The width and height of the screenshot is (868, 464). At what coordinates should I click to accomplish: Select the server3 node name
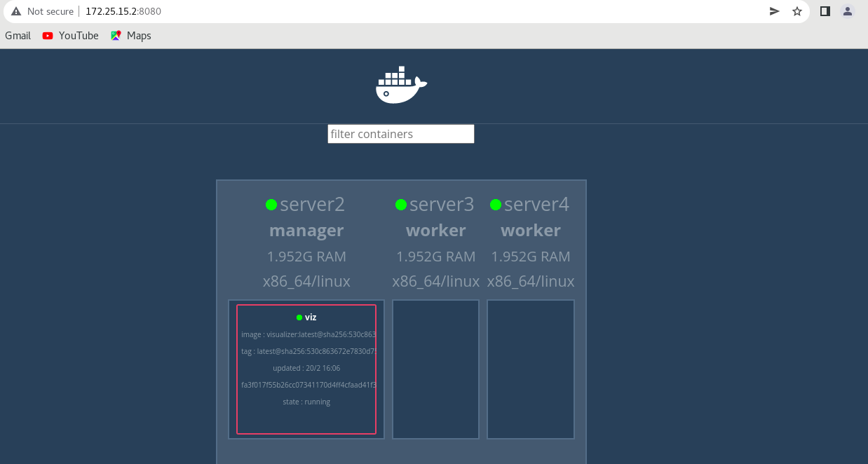(442, 205)
